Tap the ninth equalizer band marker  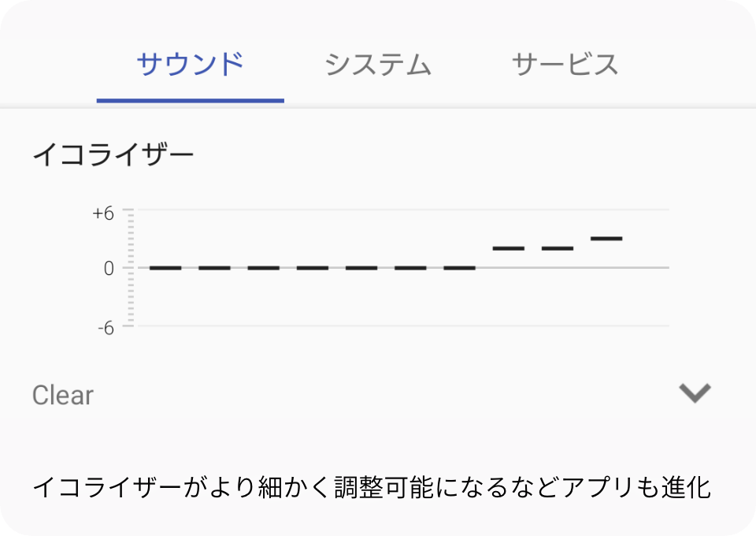558,248
